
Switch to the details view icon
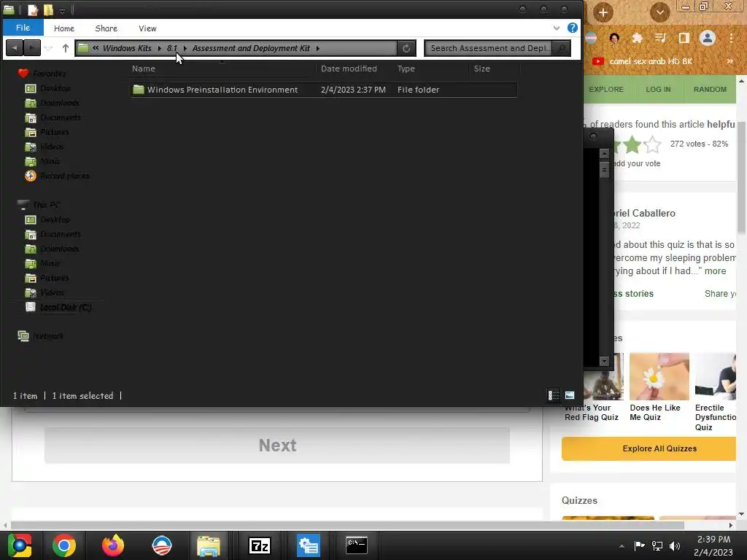[x=553, y=395]
